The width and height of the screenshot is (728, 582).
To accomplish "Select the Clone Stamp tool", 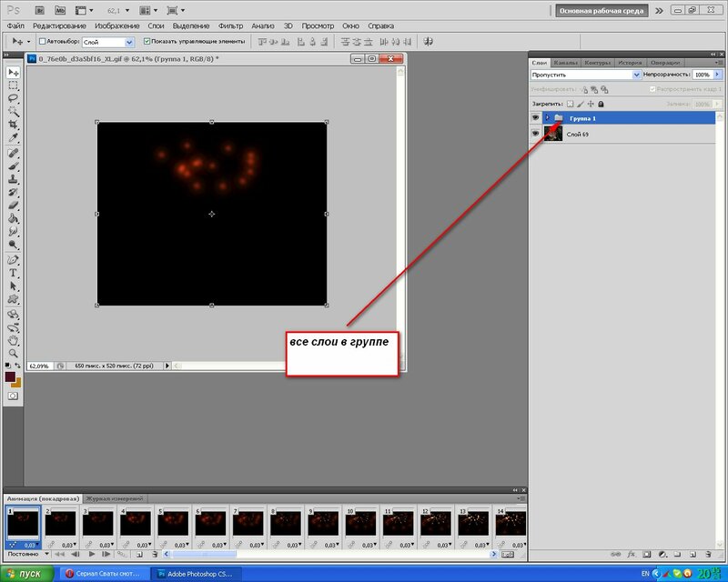I will point(13,178).
